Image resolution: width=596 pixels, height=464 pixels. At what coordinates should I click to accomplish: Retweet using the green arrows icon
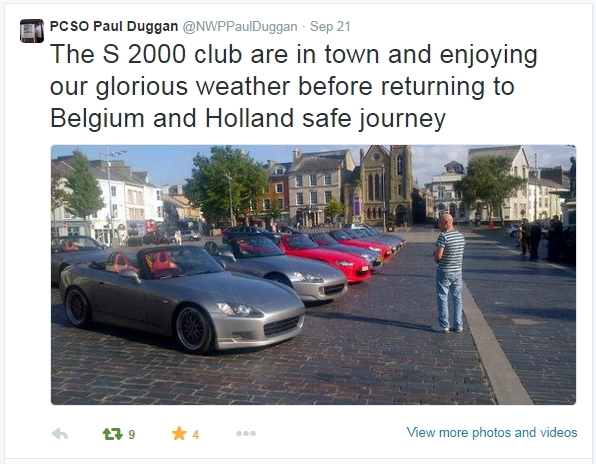coord(113,434)
